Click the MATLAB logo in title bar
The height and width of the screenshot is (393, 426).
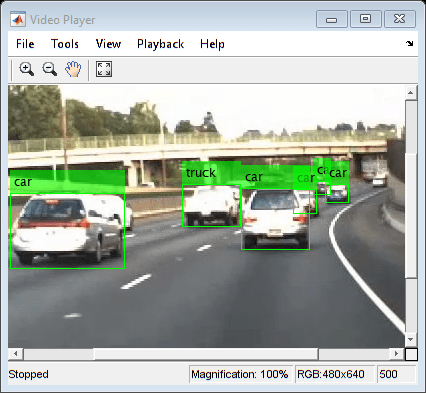(18, 20)
